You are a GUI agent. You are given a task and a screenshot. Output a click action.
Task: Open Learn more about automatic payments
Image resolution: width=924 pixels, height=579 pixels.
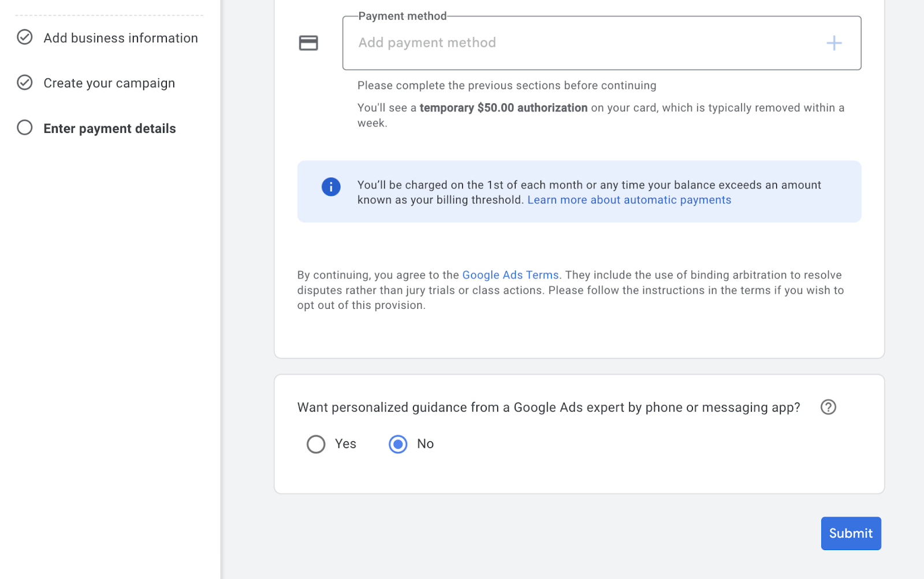tap(629, 200)
